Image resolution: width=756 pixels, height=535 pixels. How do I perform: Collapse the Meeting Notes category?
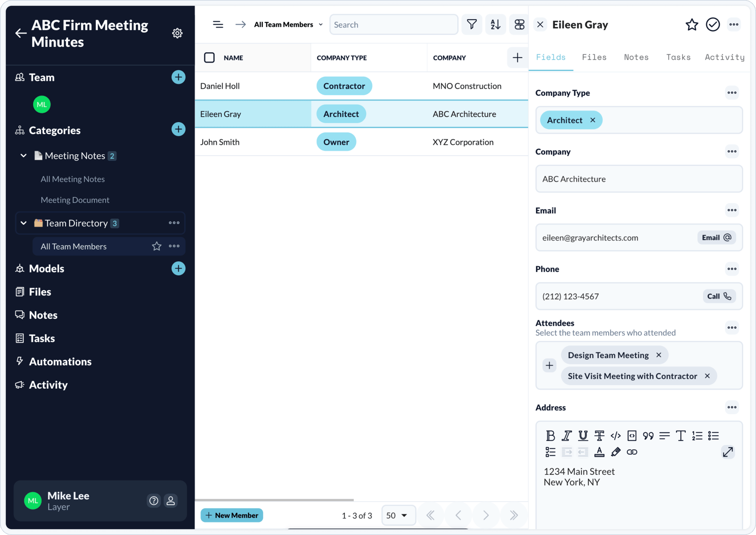click(x=23, y=156)
